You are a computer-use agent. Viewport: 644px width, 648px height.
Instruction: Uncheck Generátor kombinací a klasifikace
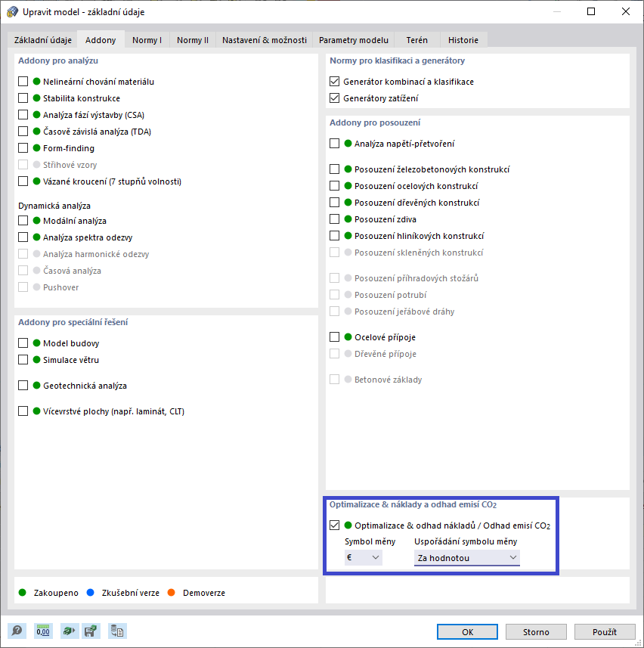pyautogui.click(x=335, y=82)
